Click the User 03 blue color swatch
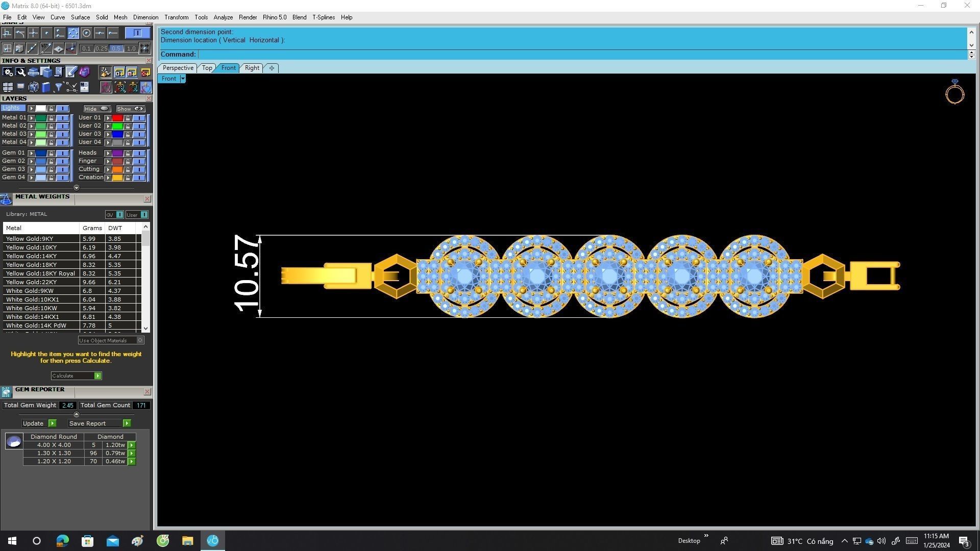The width and height of the screenshot is (980, 551). (x=117, y=134)
